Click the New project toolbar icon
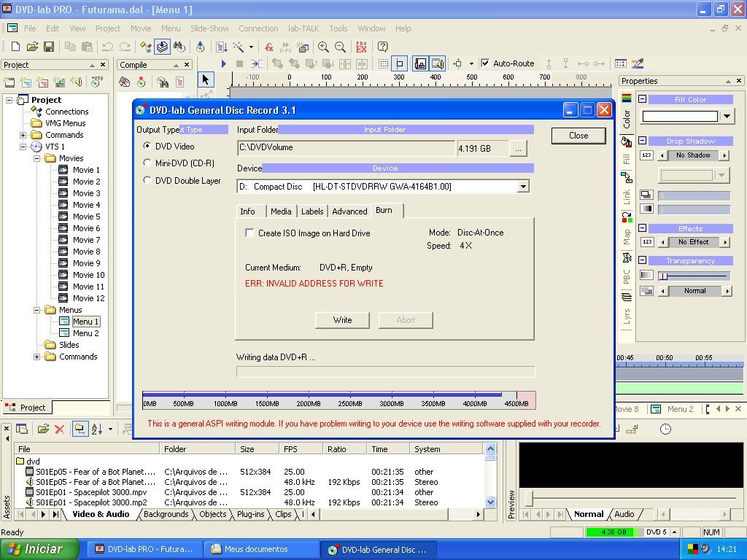747x560 pixels. coord(15,47)
